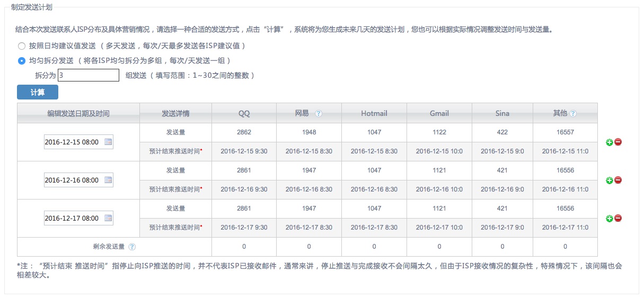Click the help icon next to 网易
644x299 pixels.
(319, 114)
